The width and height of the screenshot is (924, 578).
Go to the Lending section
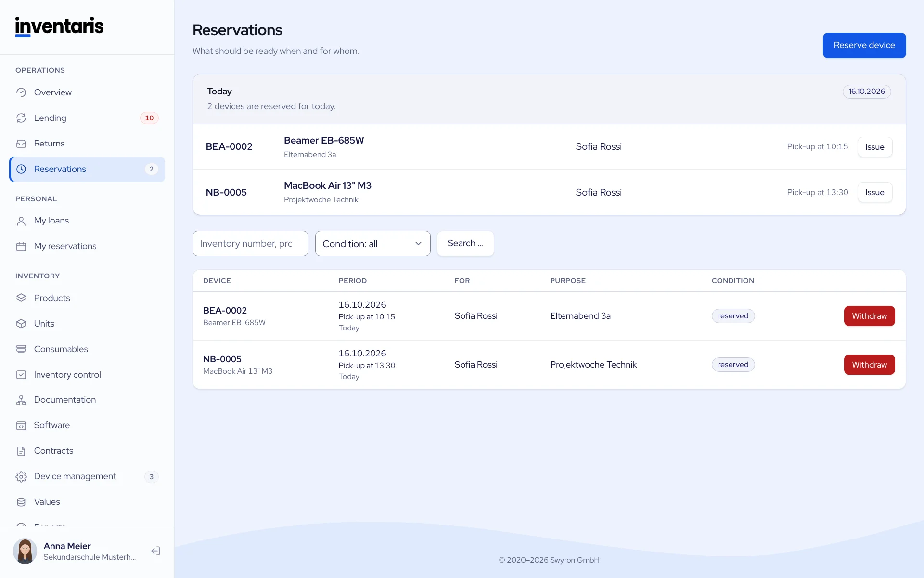(x=87, y=118)
